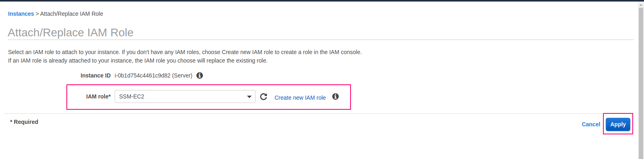Image resolution: width=644 pixels, height=159 pixels.
Task: Open the IAM role SSM-EC2 dropdown
Action: point(185,96)
